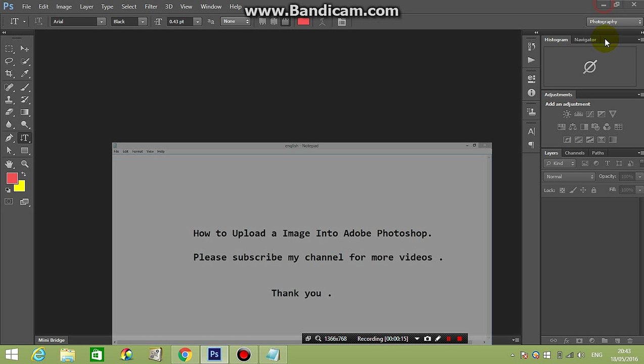644x364 pixels.
Task: Select the Clone Stamp tool
Action: click(9, 100)
